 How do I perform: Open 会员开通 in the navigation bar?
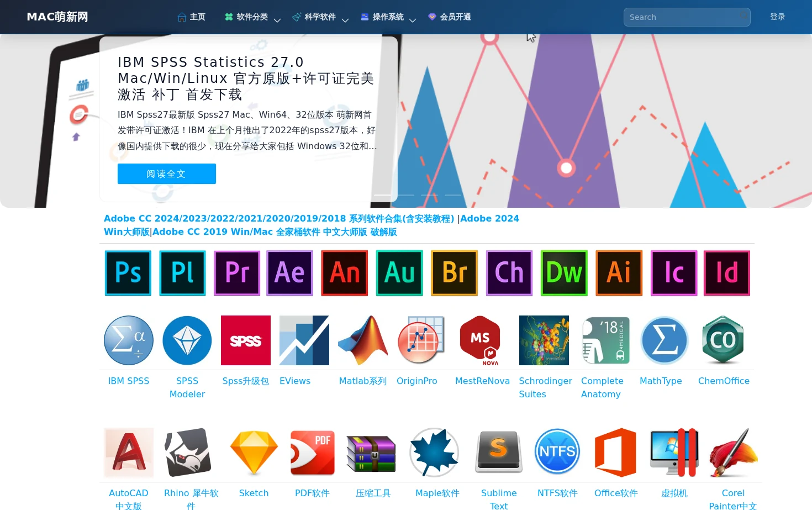tap(449, 17)
